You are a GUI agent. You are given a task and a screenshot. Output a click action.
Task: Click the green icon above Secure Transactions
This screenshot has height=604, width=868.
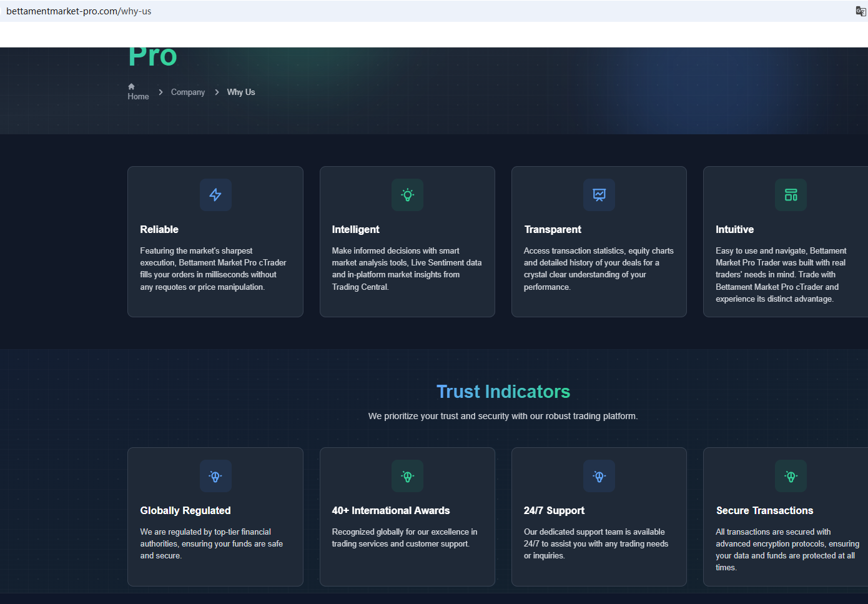pyautogui.click(x=791, y=476)
